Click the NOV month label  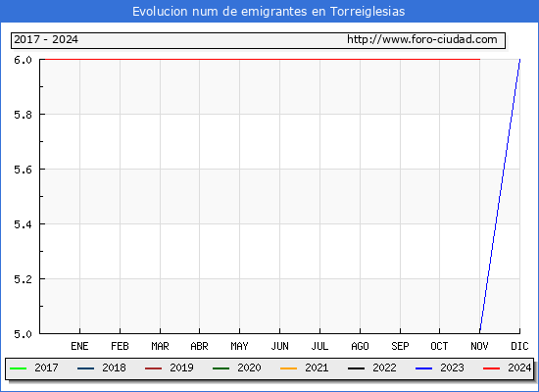point(479,346)
